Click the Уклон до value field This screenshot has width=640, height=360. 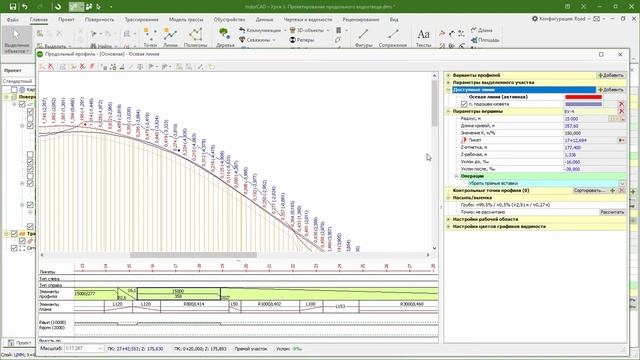(594, 162)
